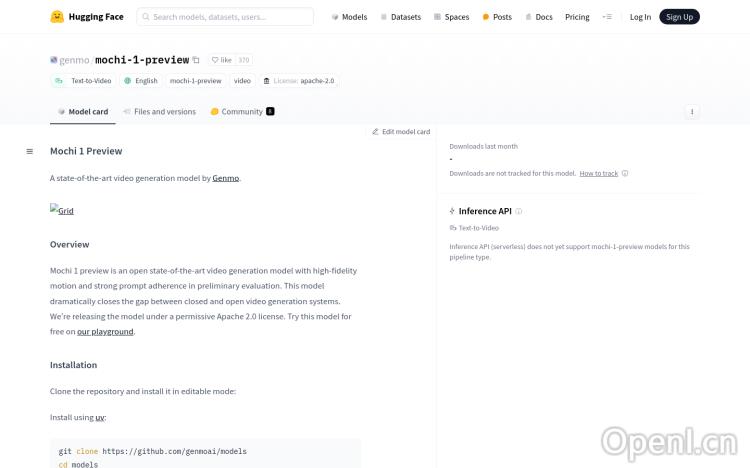
Task: Follow the Genmo link in description
Action: [226, 178]
